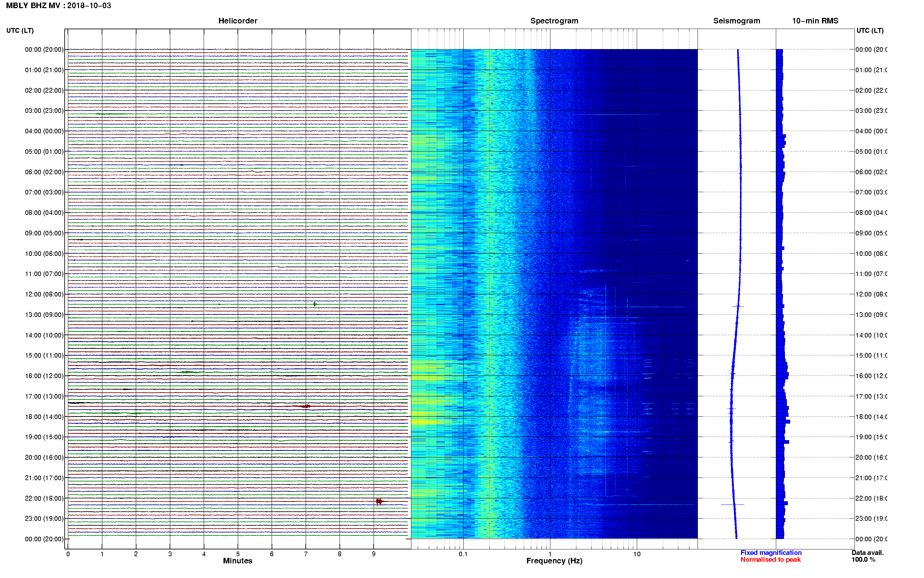Click the tallest RMS bar after 18:00
The height and width of the screenshot is (578, 924).
click(x=783, y=422)
